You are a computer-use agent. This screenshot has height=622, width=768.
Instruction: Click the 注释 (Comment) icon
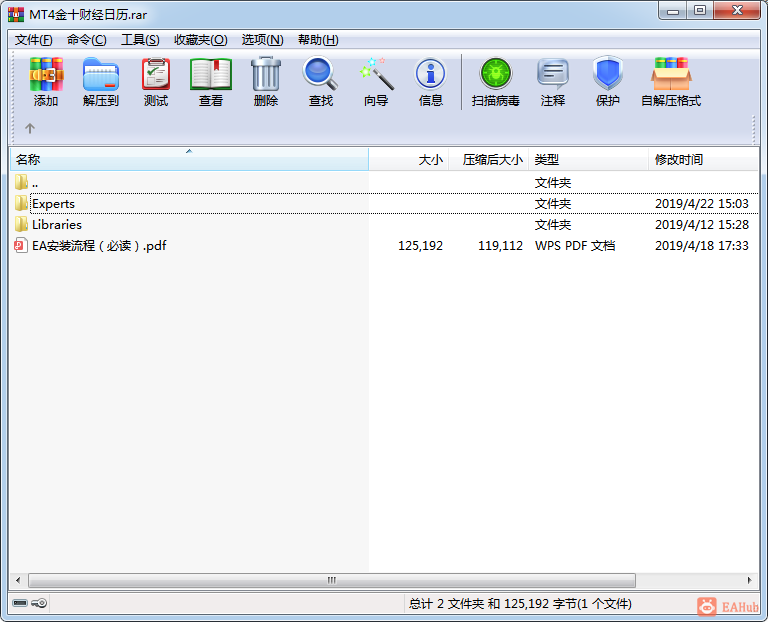pos(552,74)
